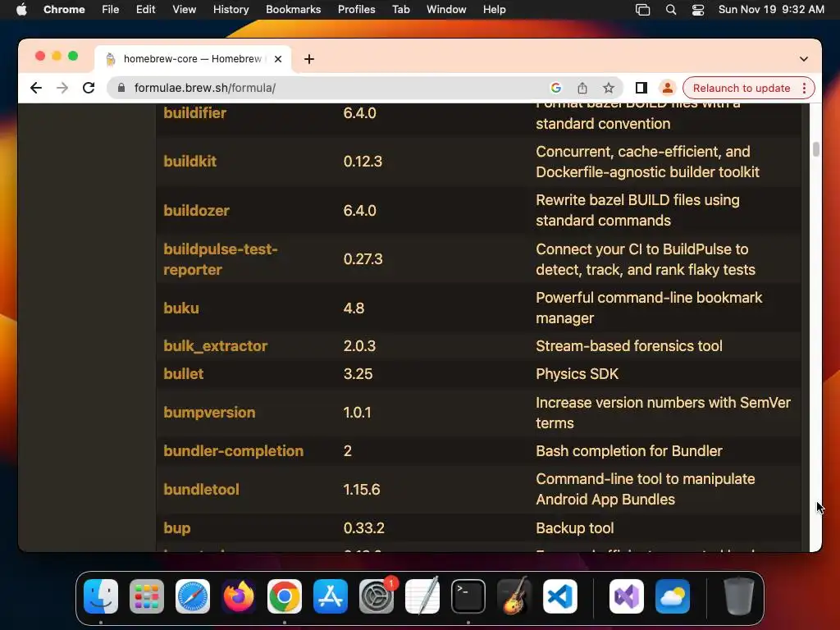Open Control Center in the menu bar
The height and width of the screenshot is (630, 840).
pos(698,10)
